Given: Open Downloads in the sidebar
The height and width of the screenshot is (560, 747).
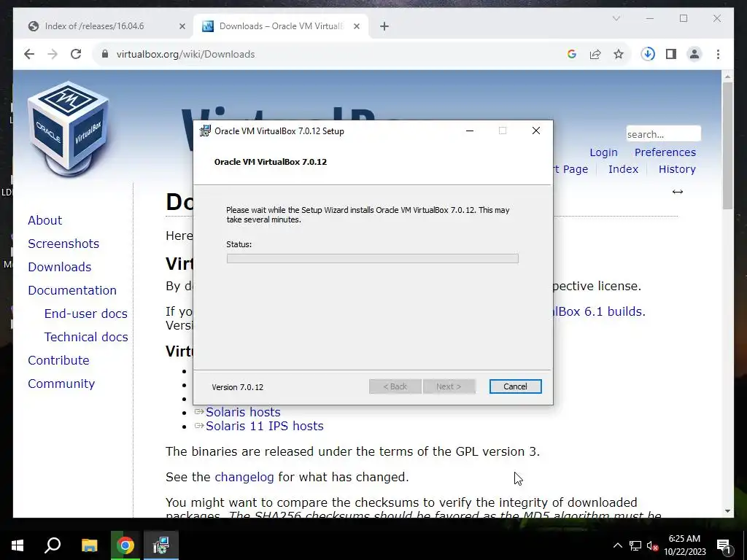Looking at the screenshot, I should (60, 267).
